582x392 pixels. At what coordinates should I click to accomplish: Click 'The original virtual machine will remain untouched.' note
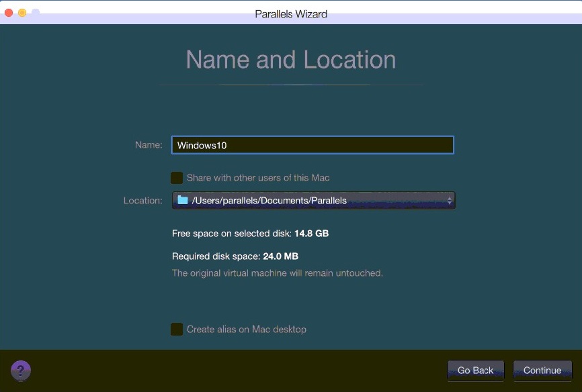(278, 273)
